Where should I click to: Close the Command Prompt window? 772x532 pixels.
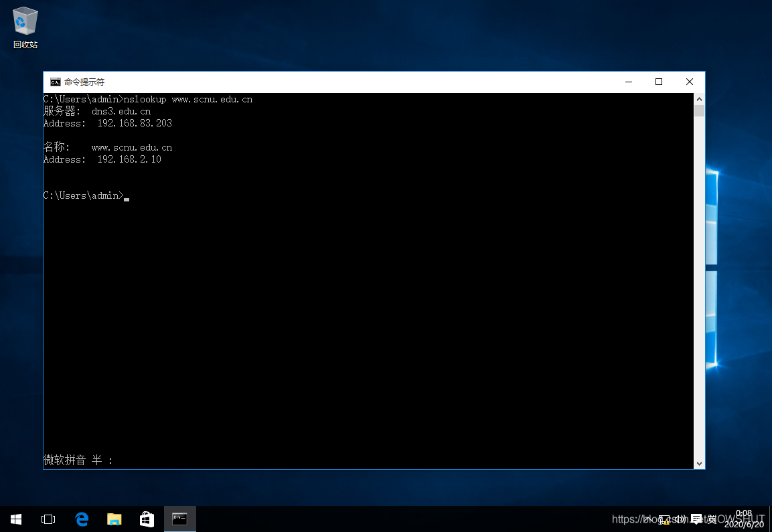click(690, 82)
